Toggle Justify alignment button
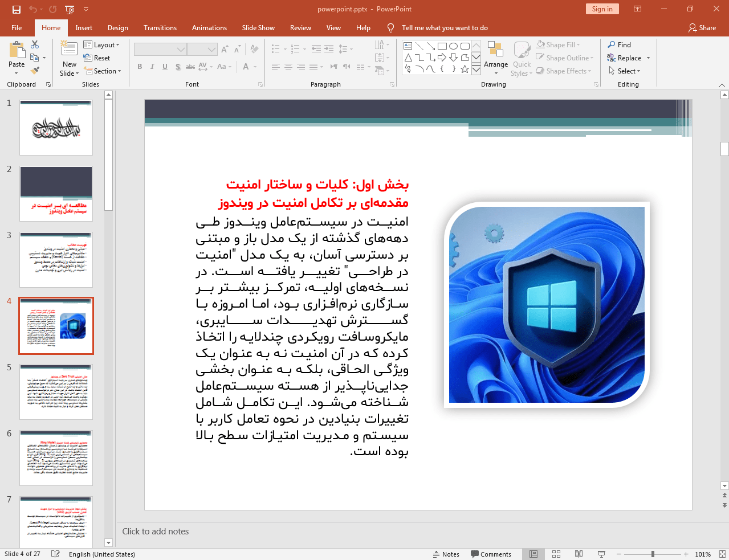The width and height of the screenshot is (729, 560). pos(313,67)
